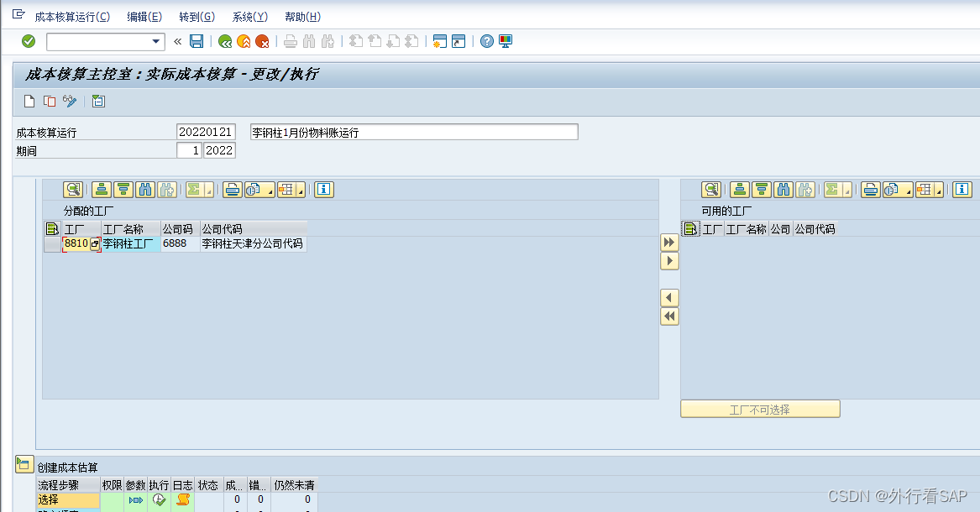Go back with green double-arrow icon
Viewport: 980px width, 512px height.
coord(225,42)
